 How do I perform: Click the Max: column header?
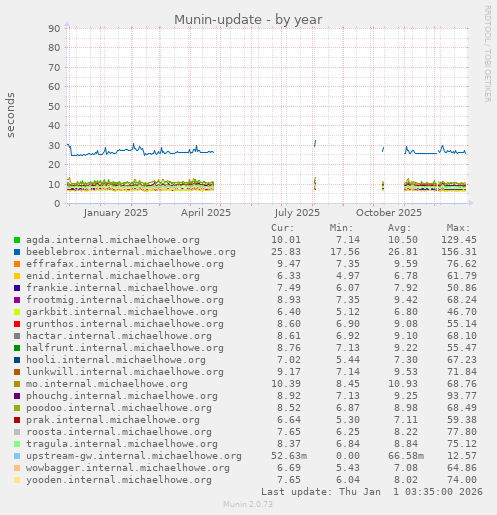pos(458,228)
